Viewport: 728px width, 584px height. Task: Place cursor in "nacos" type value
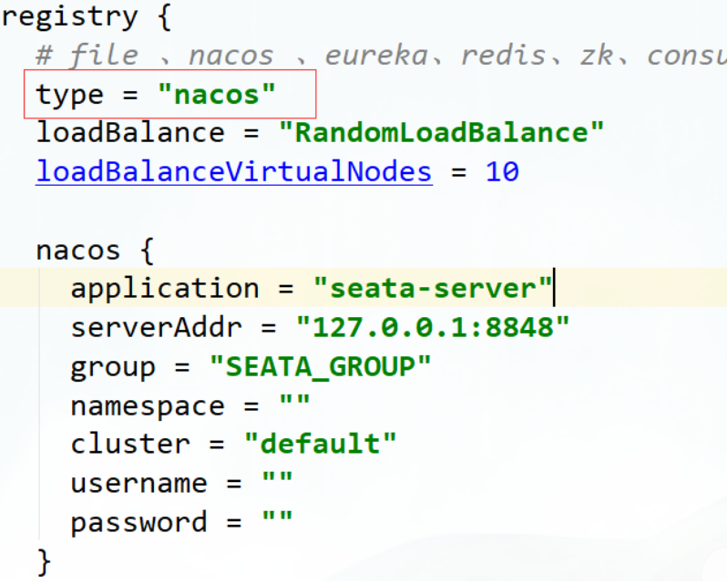pyautogui.click(x=216, y=95)
